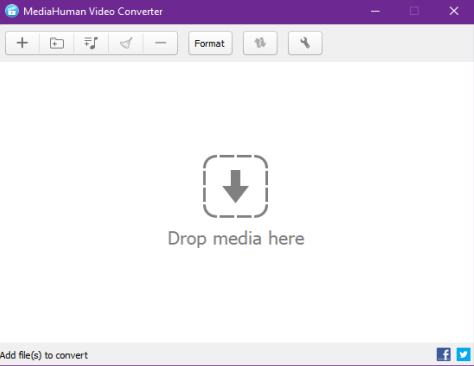This screenshot has width=474, height=366.
Task: Click the MediaHuman app icon in title bar
Action: tap(12, 11)
